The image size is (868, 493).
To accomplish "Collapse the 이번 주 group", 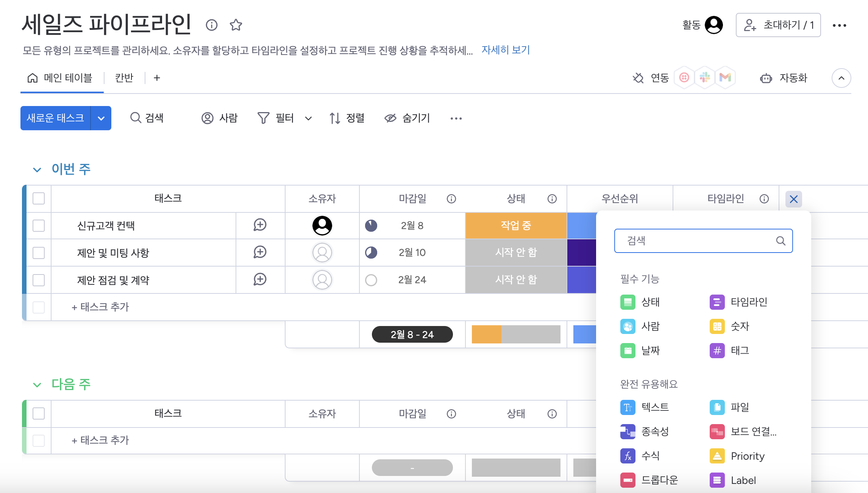I will pyautogui.click(x=37, y=170).
